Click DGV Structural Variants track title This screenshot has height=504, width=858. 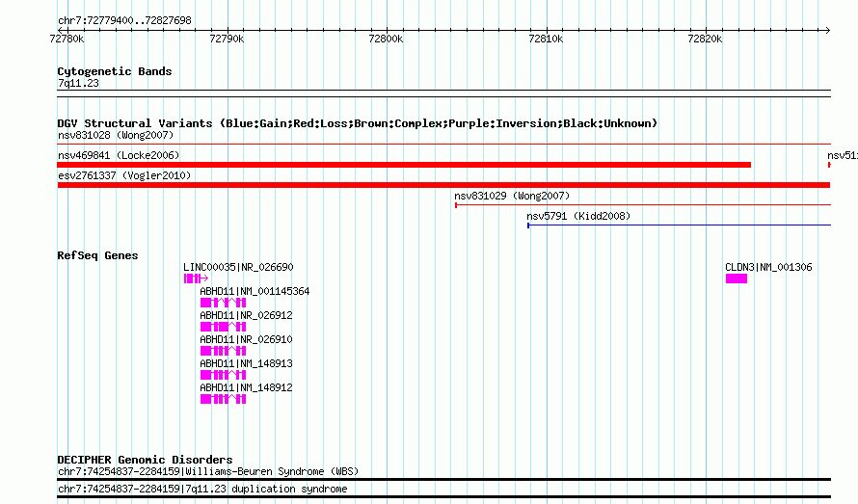(358, 123)
